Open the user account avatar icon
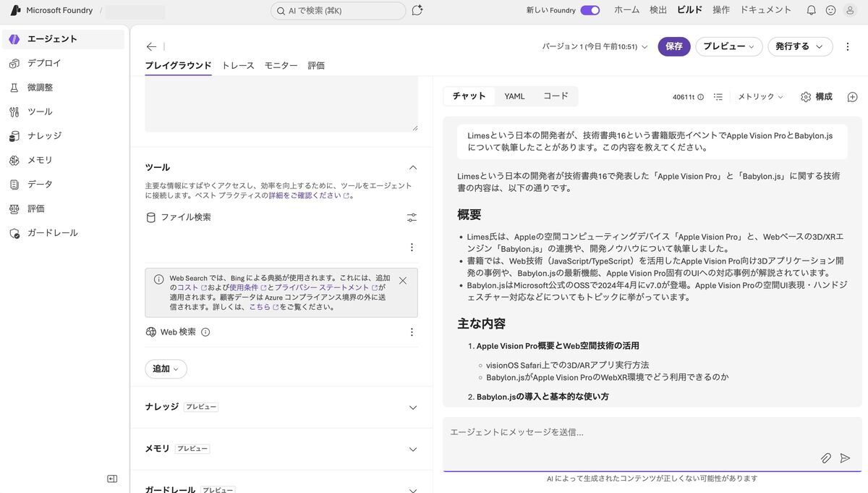 (850, 10)
